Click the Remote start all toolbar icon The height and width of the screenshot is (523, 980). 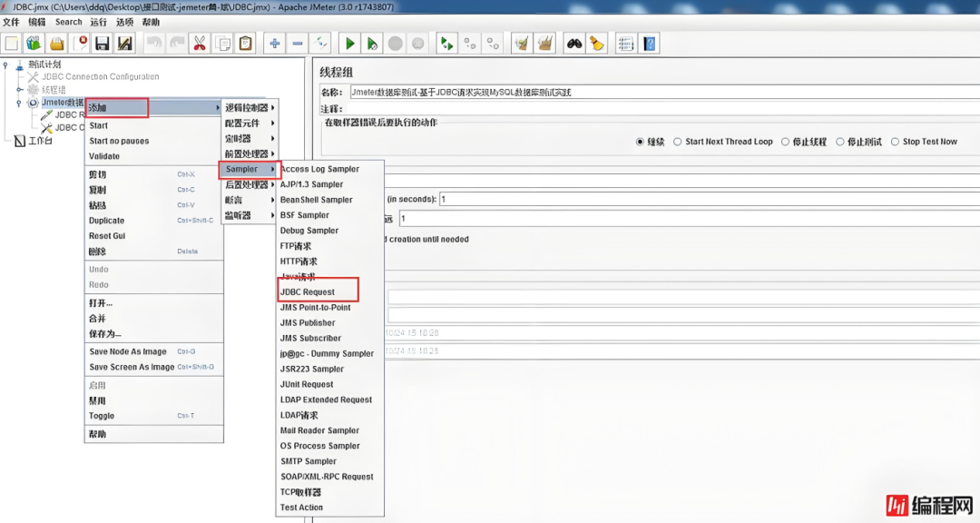tap(446, 44)
